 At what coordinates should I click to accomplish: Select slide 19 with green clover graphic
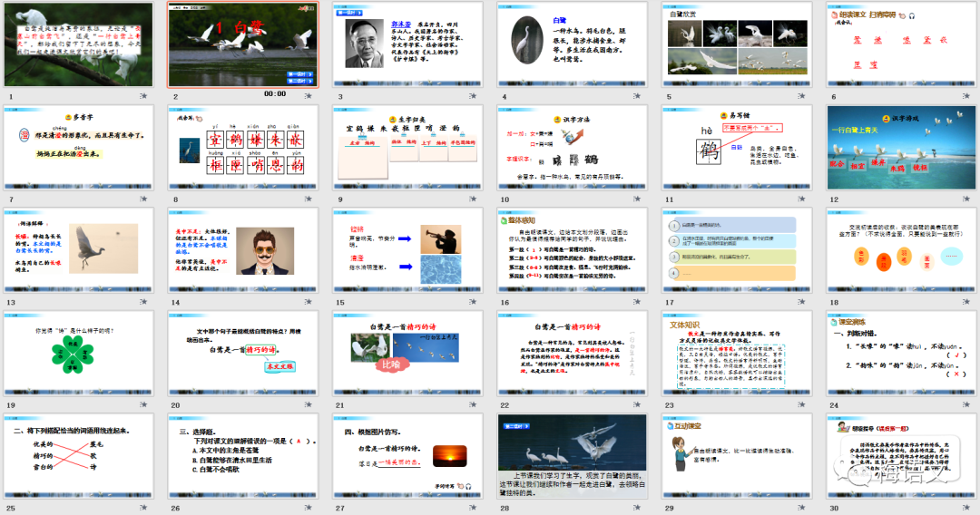[x=79, y=354]
